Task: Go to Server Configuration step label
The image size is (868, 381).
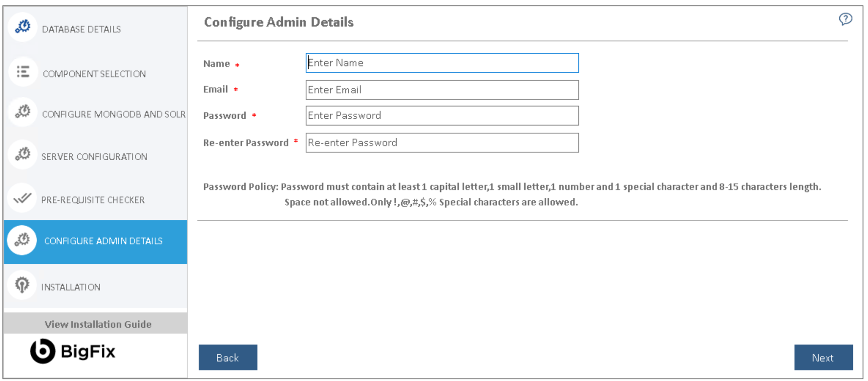Action: [x=94, y=157]
